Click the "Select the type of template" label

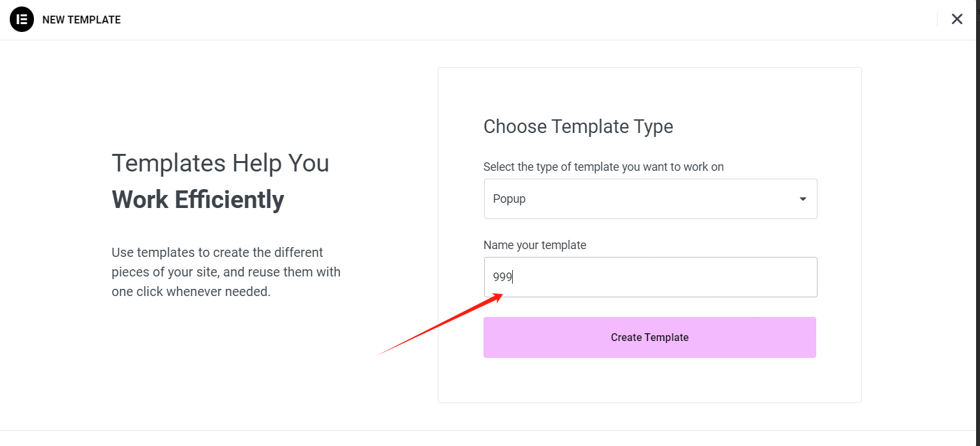point(604,167)
